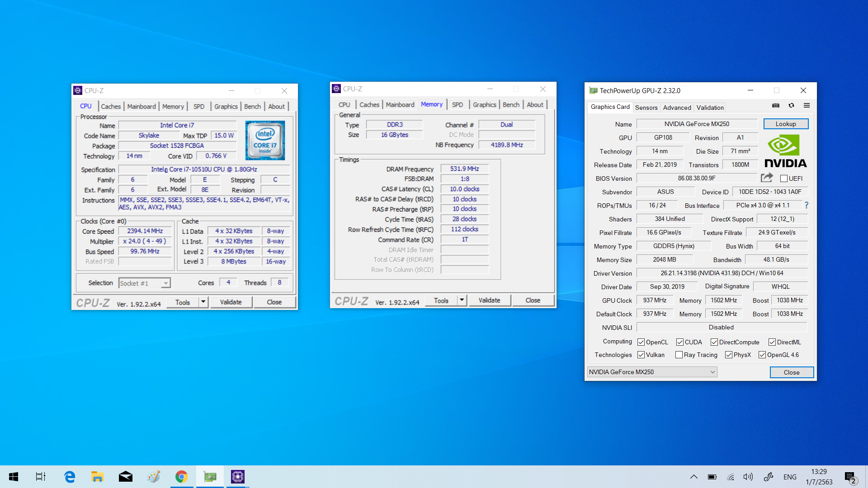The image size is (868, 488).
Task: Open the Socket #1 selection dropdown
Action: pyautogui.click(x=144, y=283)
